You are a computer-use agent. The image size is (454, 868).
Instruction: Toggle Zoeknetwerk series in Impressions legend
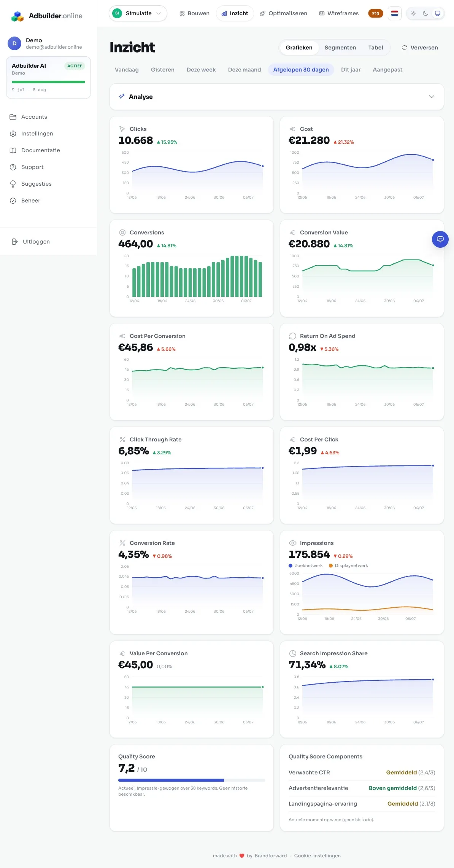click(306, 565)
